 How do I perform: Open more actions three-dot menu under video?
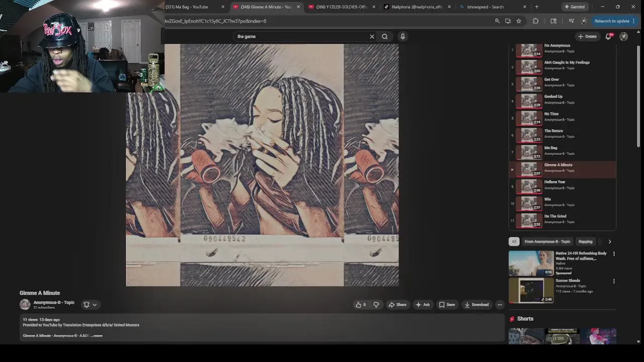pos(500,305)
